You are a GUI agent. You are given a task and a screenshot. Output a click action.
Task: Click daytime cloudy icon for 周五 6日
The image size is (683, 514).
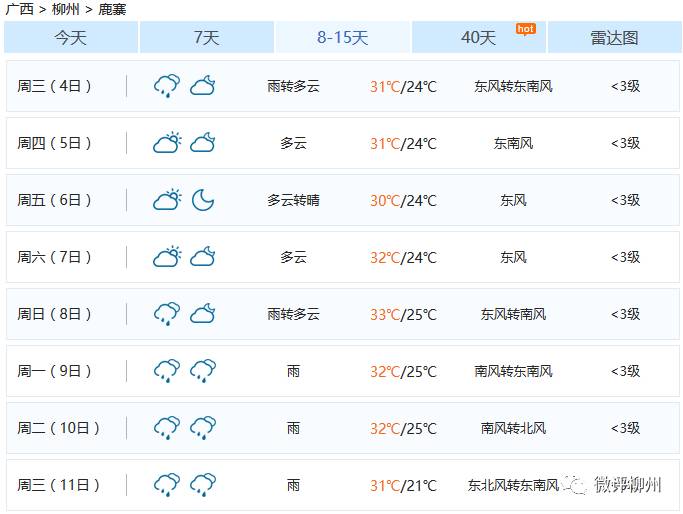pos(167,200)
